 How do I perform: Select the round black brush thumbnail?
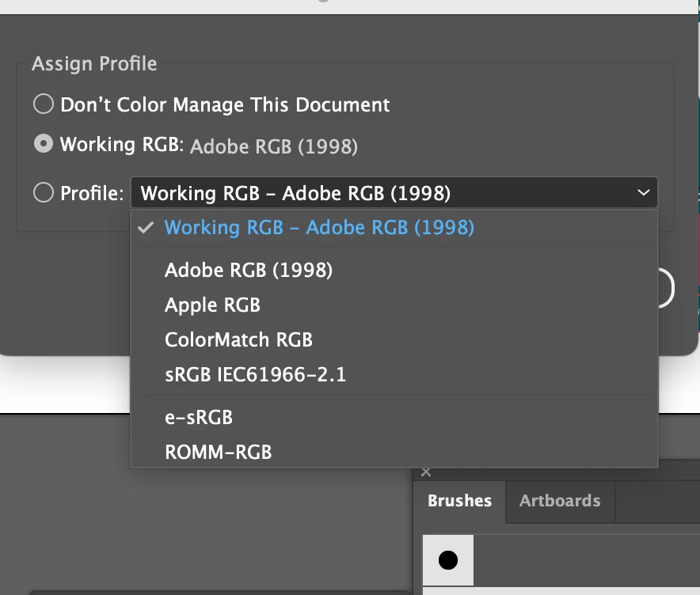pos(448,560)
